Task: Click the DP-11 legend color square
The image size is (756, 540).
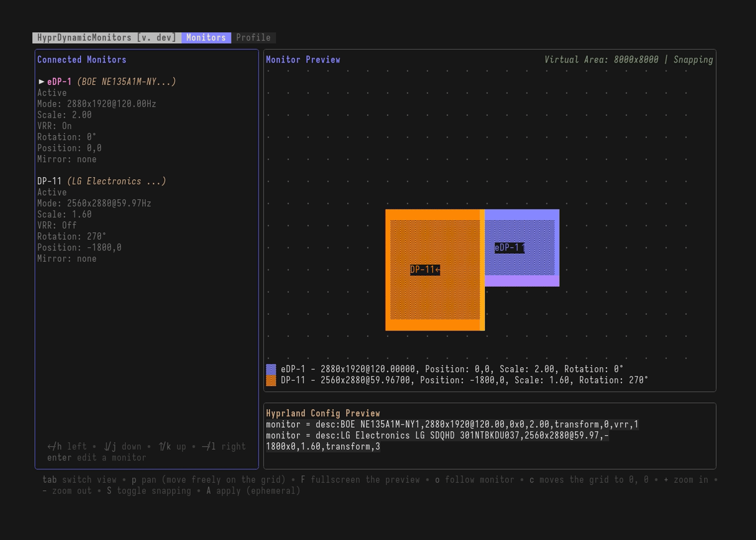Action: 271,380
